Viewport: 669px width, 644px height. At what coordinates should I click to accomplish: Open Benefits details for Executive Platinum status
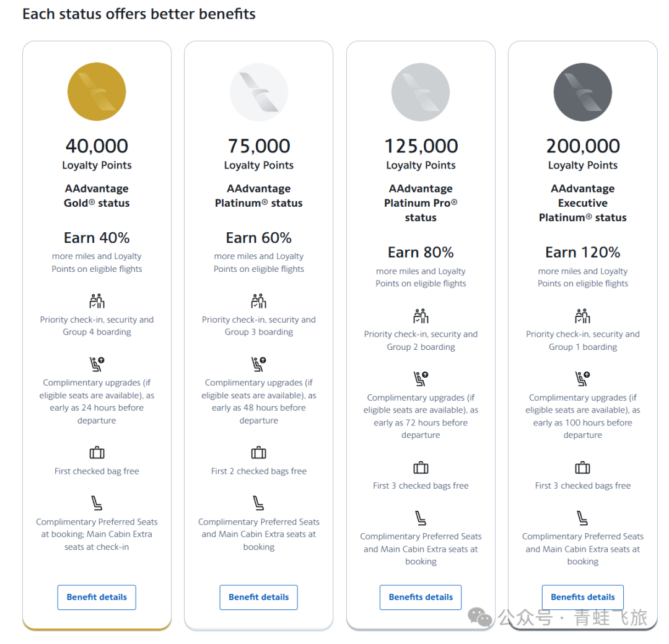pyautogui.click(x=583, y=597)
